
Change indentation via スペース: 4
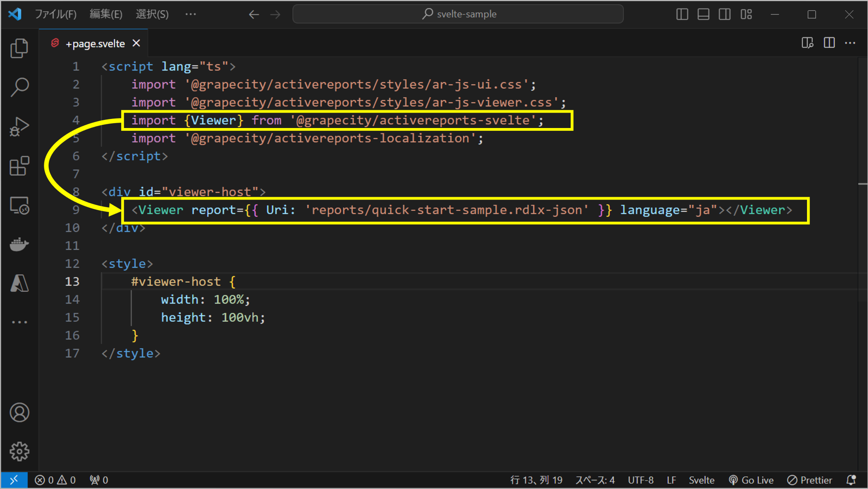coord(595,480)
